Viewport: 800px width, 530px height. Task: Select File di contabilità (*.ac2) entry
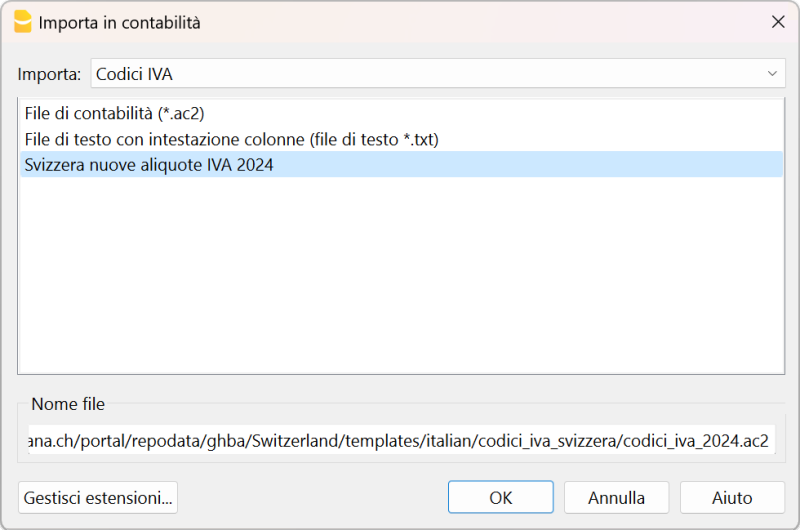tap(115, 114)
